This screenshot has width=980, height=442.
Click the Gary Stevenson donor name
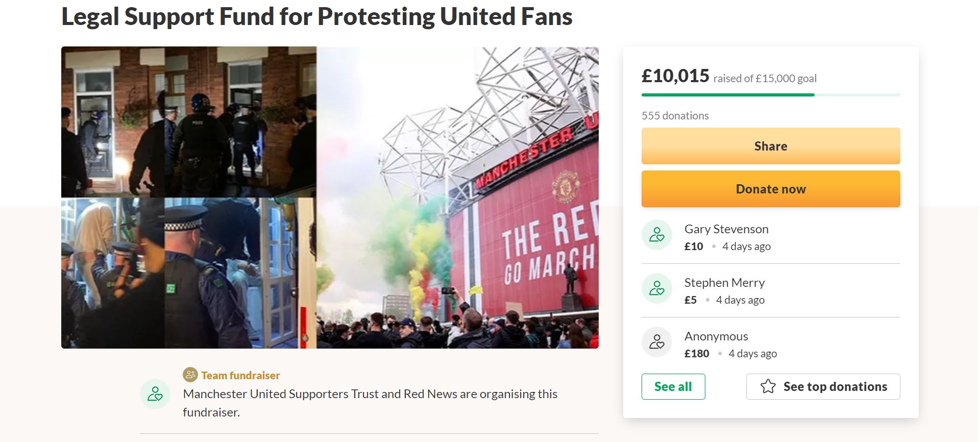coord(726,229)
